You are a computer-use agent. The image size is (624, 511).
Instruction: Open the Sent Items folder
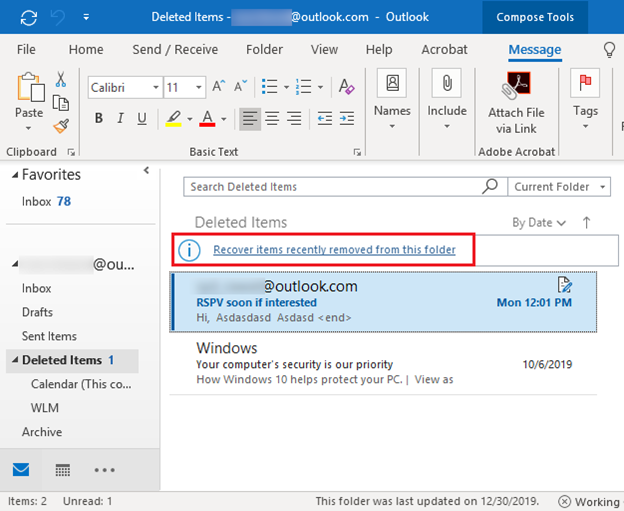click(x=49, y=336)
